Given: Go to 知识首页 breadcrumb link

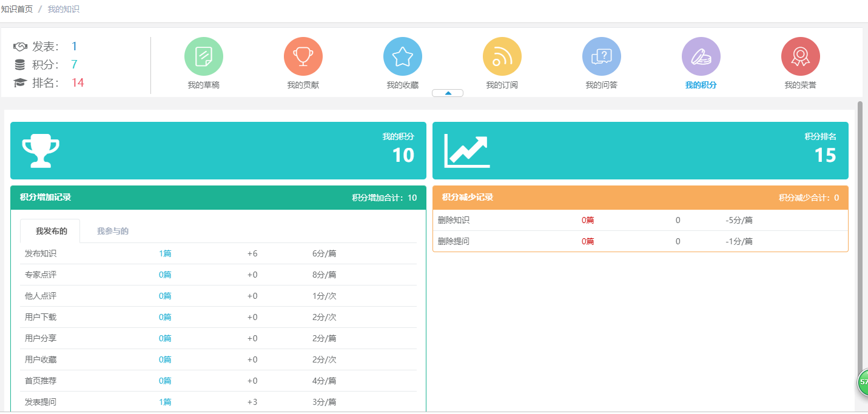Looking at the screenshot, I should (x=17, y=10).
